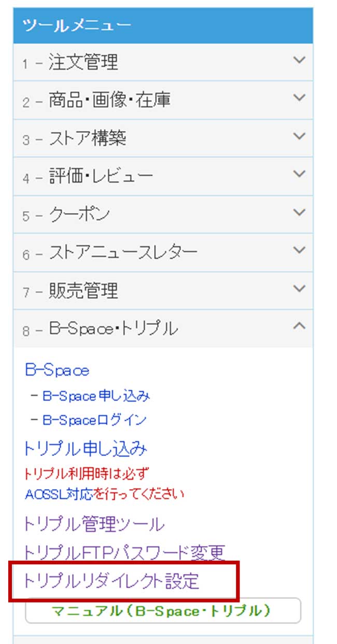This screenshot has width=337, height=644.
Task: Open the 3 - ストア構築 menu item
Action: (x=163, y=138)
